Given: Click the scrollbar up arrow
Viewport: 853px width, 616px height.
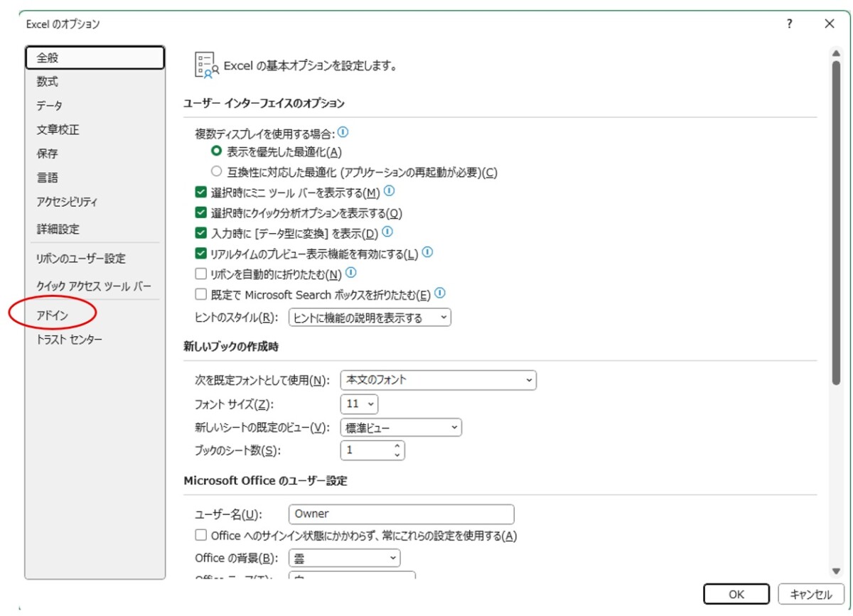Looking at the screenshot, I should click(837, 53).
